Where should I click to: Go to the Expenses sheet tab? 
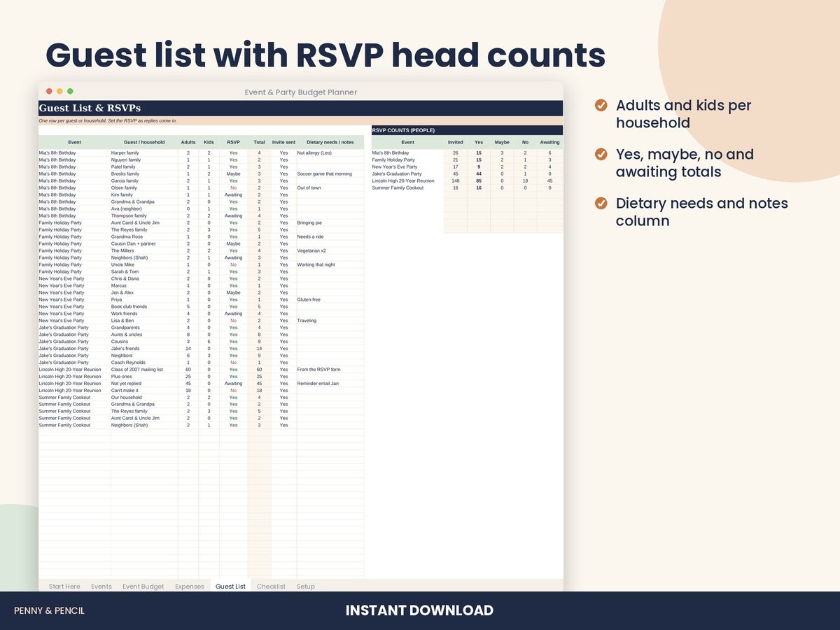[190, 587]
